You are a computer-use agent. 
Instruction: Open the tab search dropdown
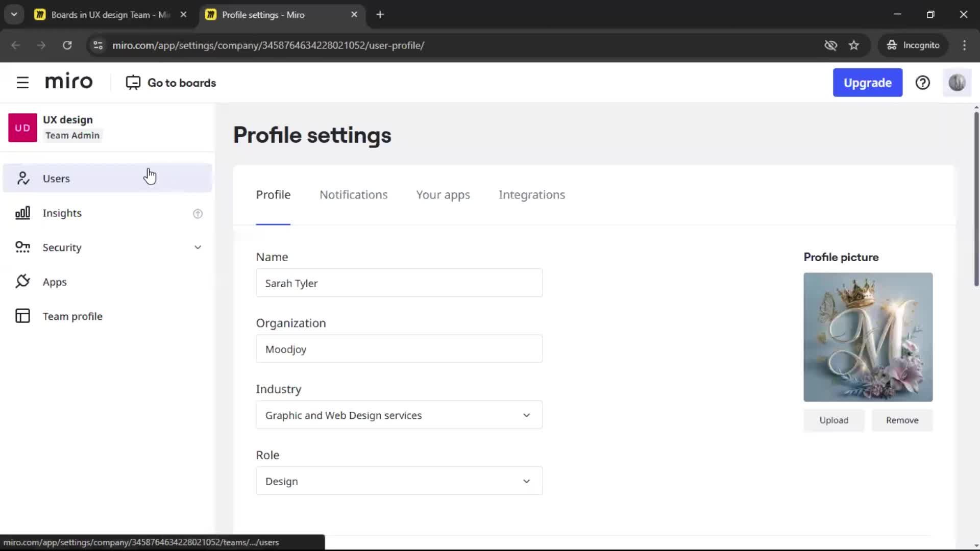pyautogui.click(x=14, y=15)
